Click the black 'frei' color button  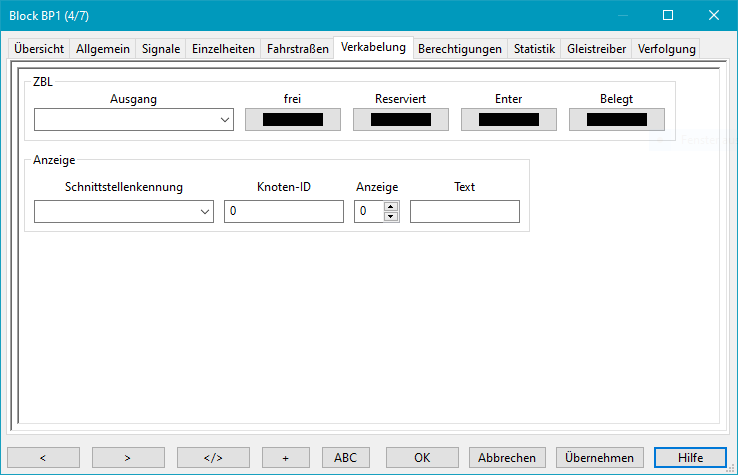[x=293, y=120]
